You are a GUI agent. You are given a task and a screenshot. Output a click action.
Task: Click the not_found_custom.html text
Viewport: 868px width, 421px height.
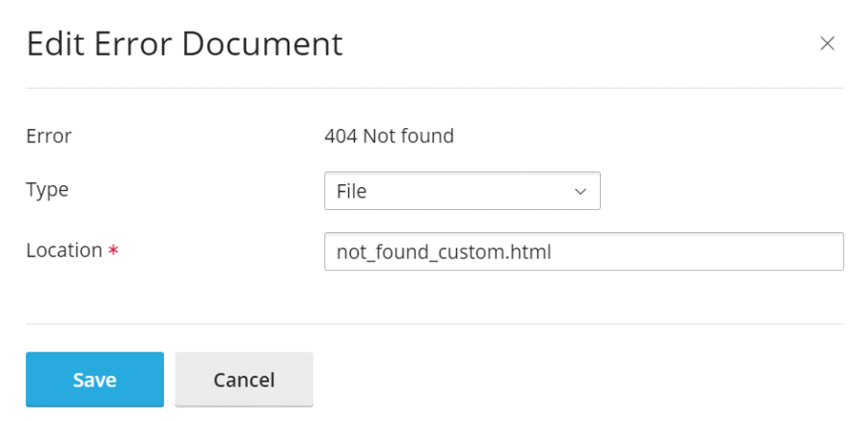[x=444, y=251]
